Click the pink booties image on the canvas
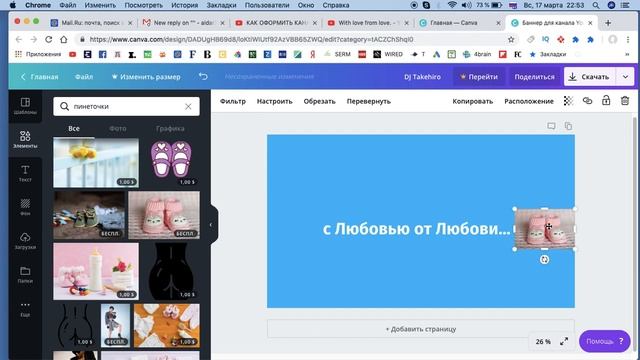This screenshot has height=360, width=640. coord(544,229)
